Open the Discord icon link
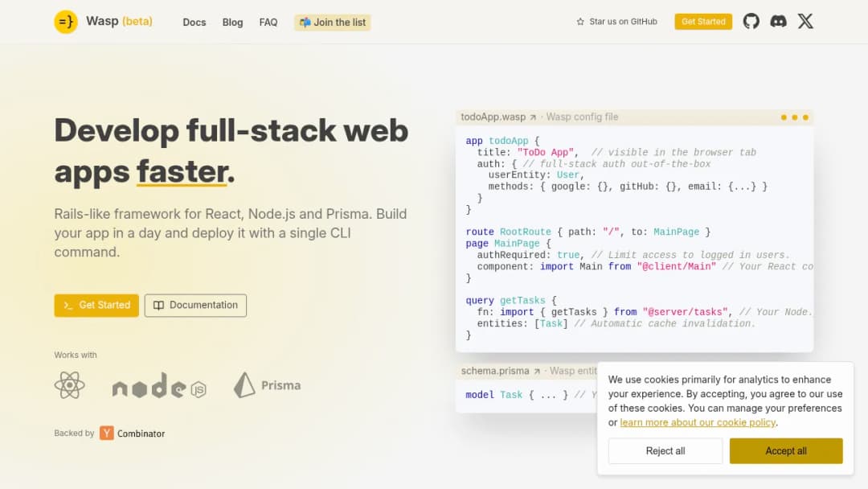868x489 pixels. (778, 21)
